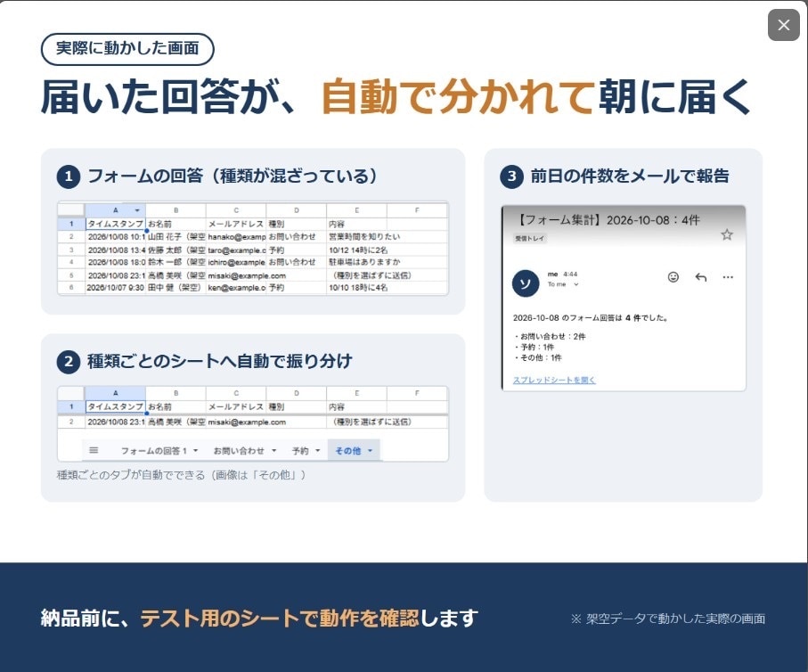Viewport: 808px width, 672px height.
Task: Click the footnote ※ 架空データで動かした実際の画面
Action: point(668,619)
